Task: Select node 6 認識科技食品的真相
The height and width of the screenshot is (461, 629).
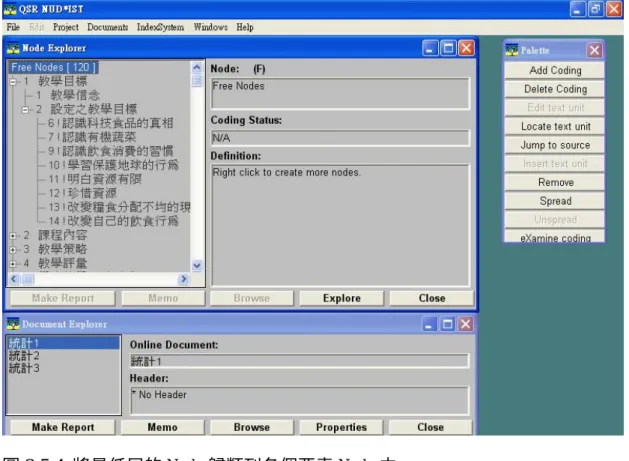Action: (x=111, y=123)
